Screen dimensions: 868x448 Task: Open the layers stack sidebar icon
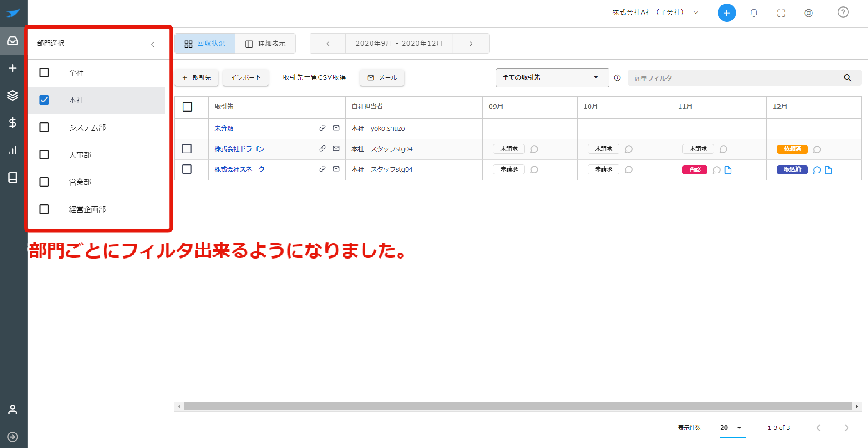13,95
